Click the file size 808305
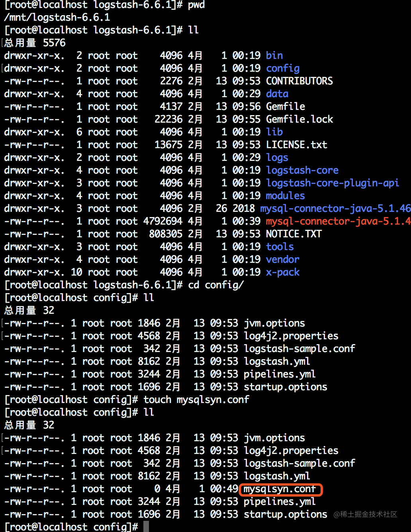The width and height of the screenshot is (411, 532). point(166,234)
